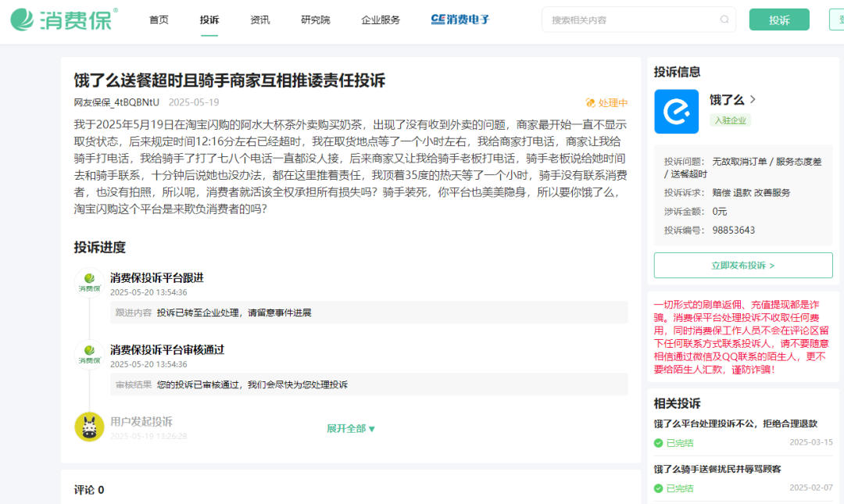Image resolution: width=844 pixels, height=504 pixels.
Task: Click the 赔偿 退款 改善服务 text
Action: pyautogui.click(x=752, y=193)
